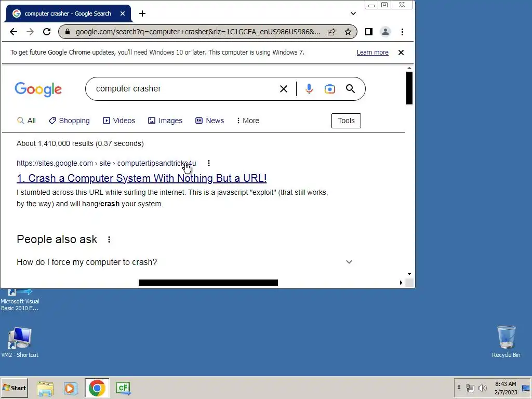
Task: Click Chrome icon in taskbar
Action: [x=97, y=388]
